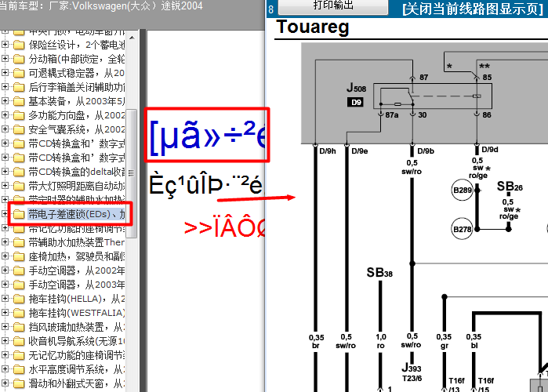Open the 可退耦式稳定器 folder icon
Viewport: 548px width, 392px height.
(19, 73)
